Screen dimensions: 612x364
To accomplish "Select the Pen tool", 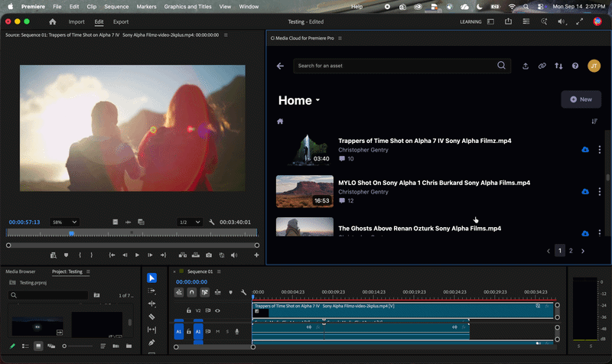I will point(151,343).
